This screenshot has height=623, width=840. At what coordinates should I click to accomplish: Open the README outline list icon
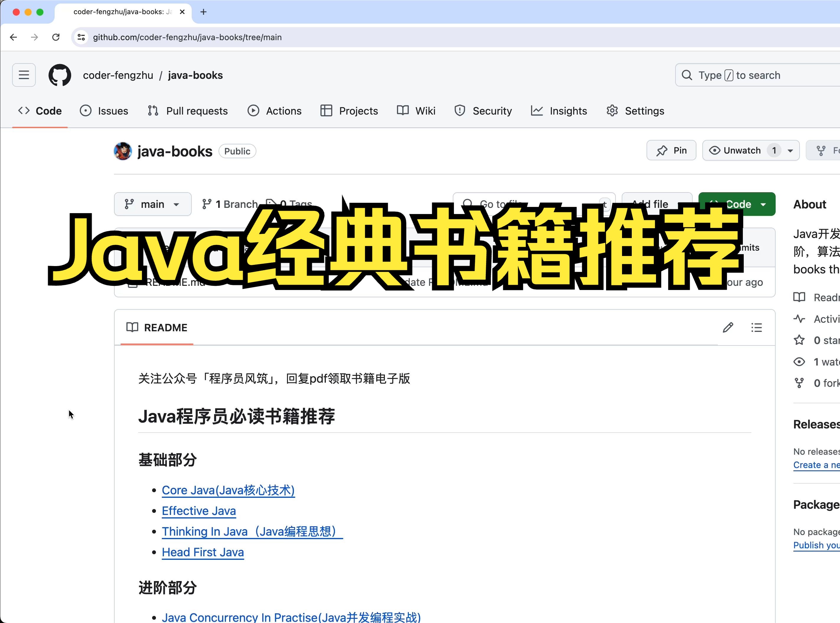(756, 327)
